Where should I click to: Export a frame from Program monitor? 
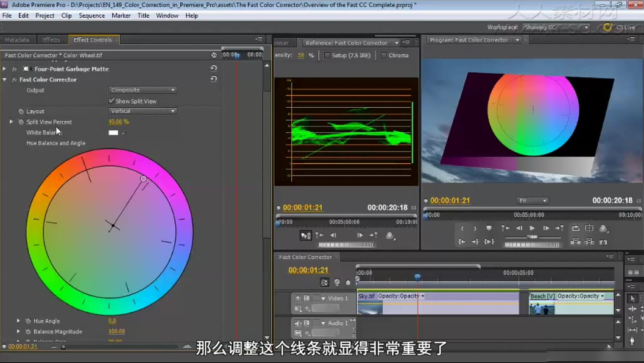[x=603, y=242]
